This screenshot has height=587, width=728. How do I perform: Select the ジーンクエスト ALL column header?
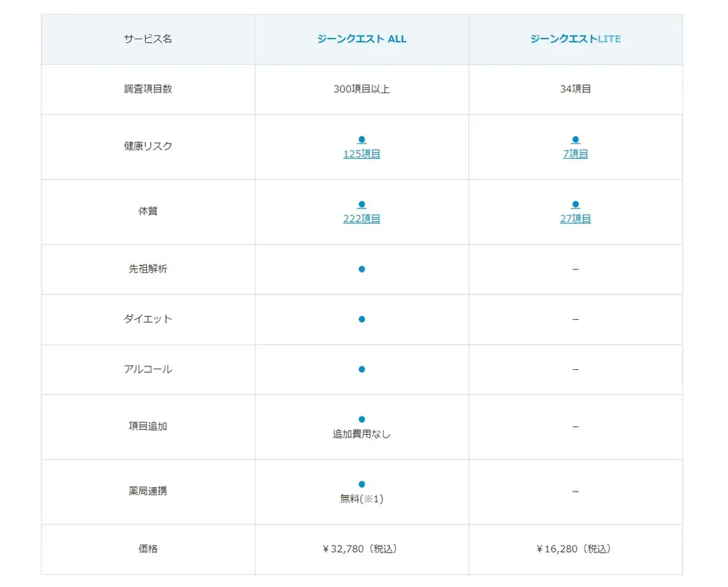[x=361, y=39]
